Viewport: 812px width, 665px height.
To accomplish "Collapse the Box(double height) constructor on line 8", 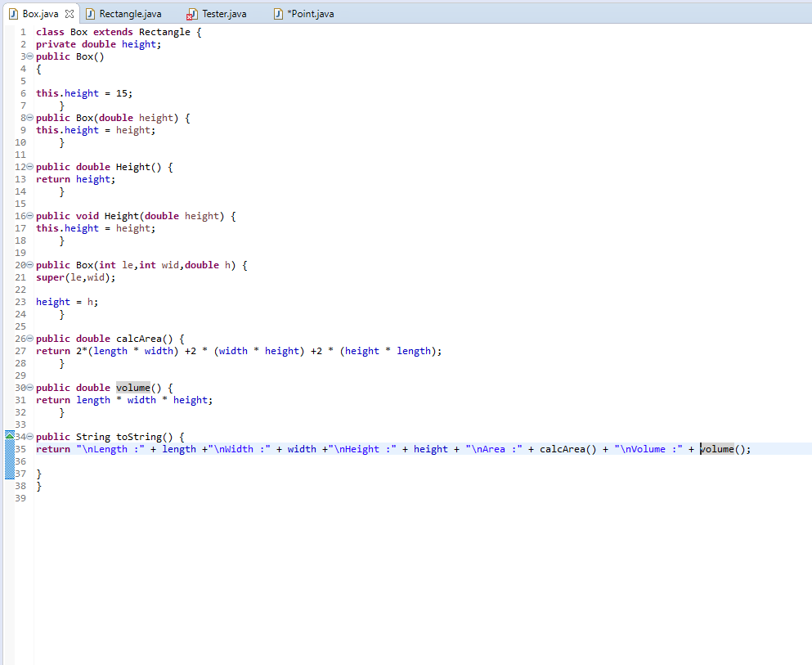I will coord(30,118).
